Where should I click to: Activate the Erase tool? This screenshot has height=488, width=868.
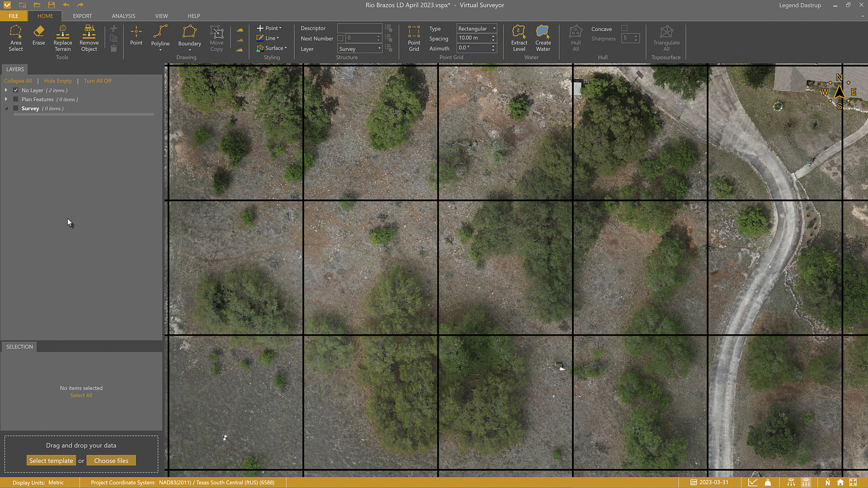coord(38,35)
